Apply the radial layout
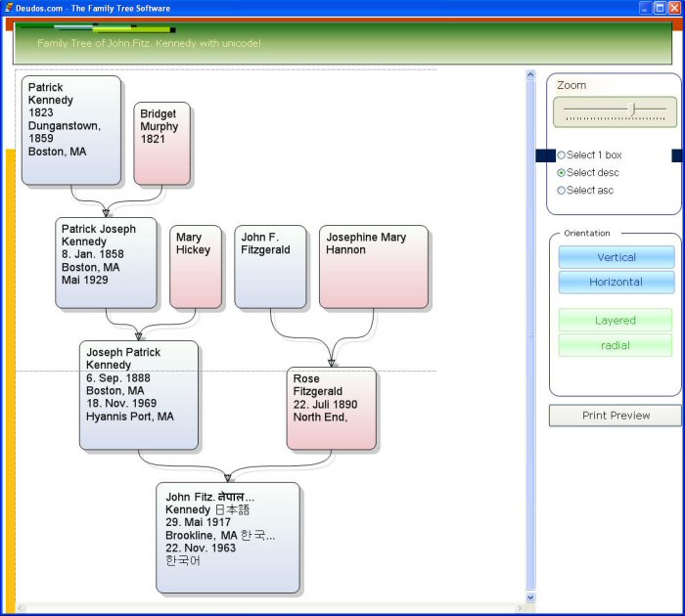685x616 pixels. (615, 345)
